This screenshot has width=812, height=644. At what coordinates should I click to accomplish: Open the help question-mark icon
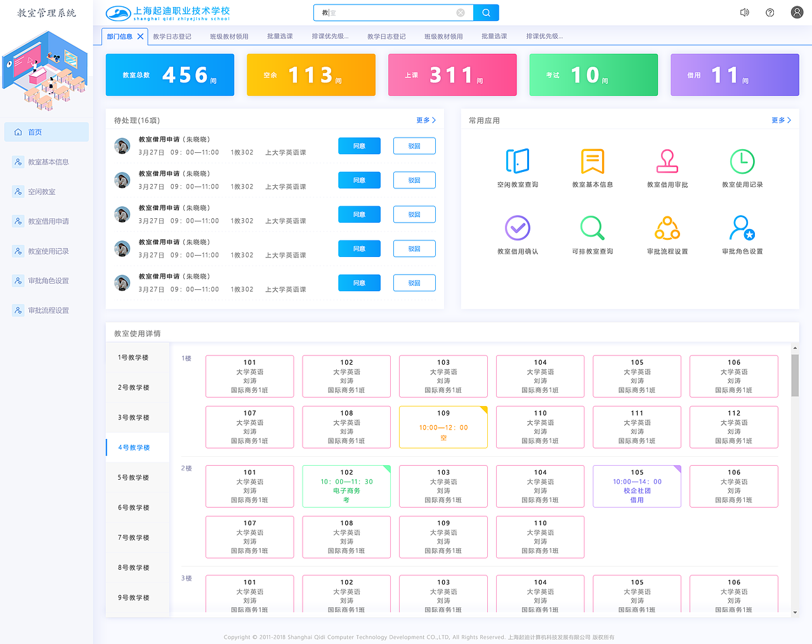[x=769, y=12]
